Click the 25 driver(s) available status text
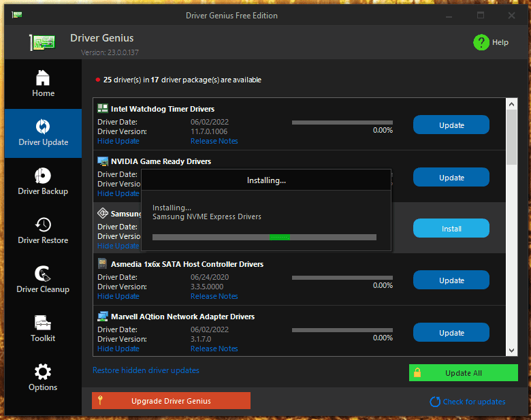Image resolution: width=531 pixels, height=420 pixels. point(182,80)
